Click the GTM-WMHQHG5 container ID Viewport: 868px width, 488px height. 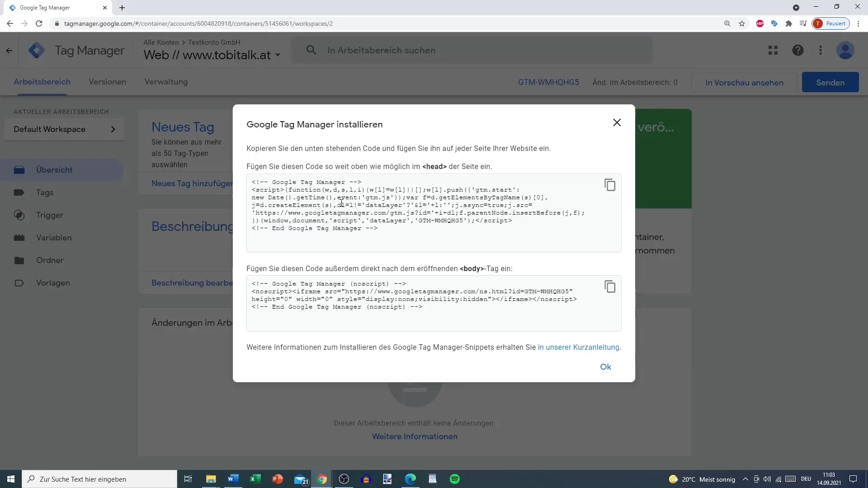click(548, 82)
